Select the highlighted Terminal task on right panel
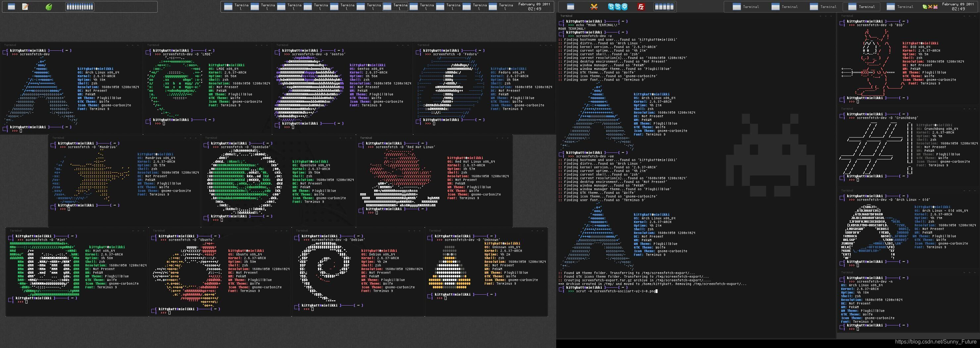The image size is (980, 348). point(861,7)
